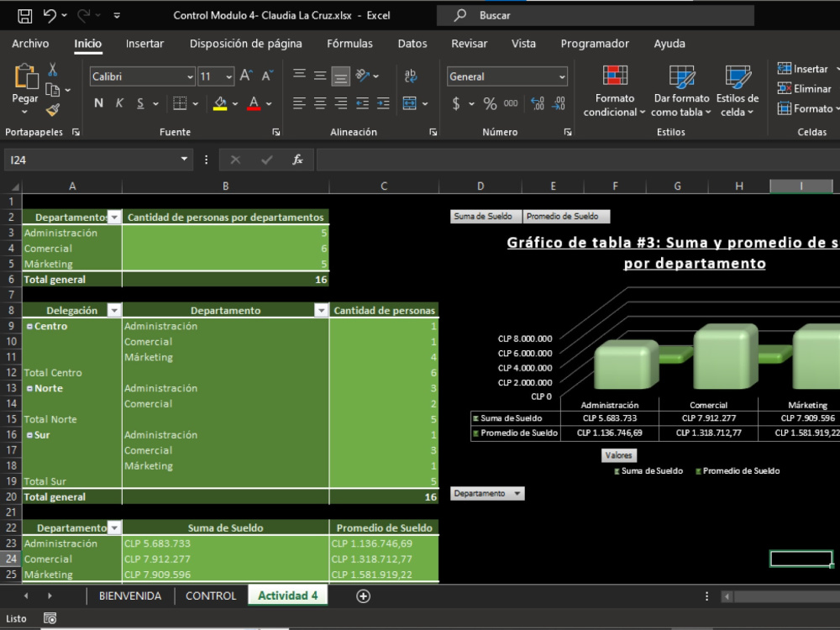This screenshot has width=840, height=630.
Task: Undo the last action
Action: (x=50, y=15)
